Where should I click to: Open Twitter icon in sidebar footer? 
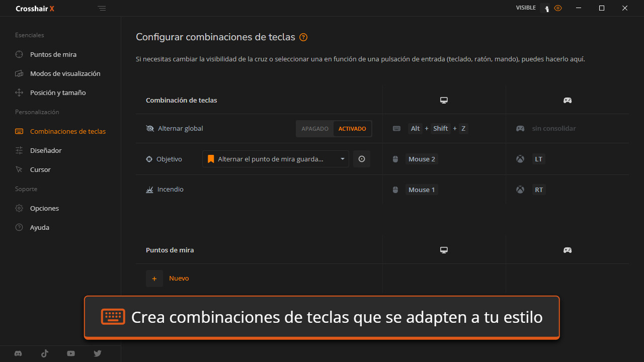[98, 353]
